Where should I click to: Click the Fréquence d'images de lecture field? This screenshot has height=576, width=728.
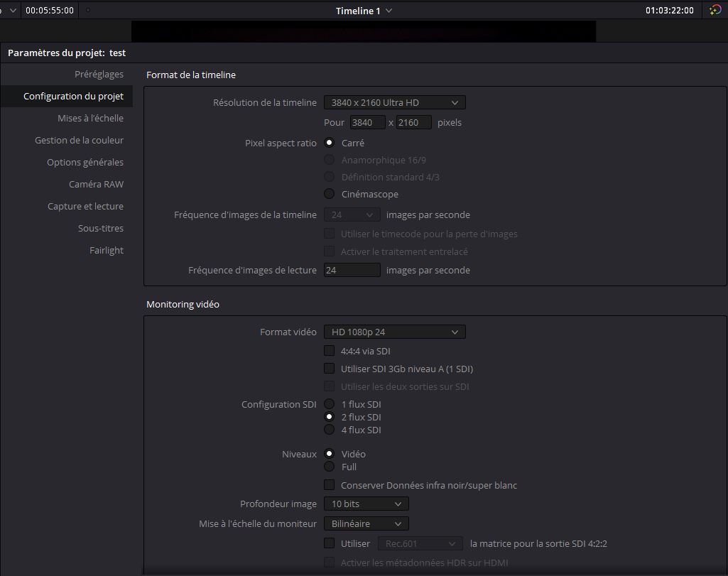[352, 271]
